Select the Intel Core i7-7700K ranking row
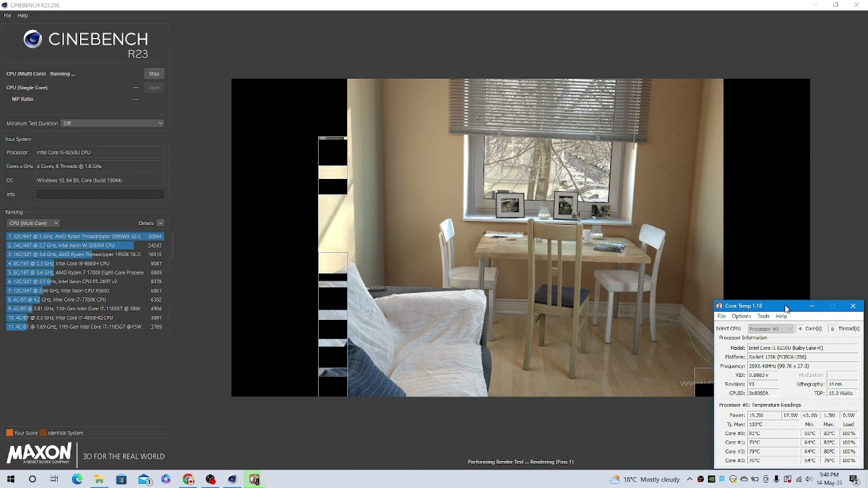This screenshot has width=868, height=488. pyautogui.click(x=85, y=300)
